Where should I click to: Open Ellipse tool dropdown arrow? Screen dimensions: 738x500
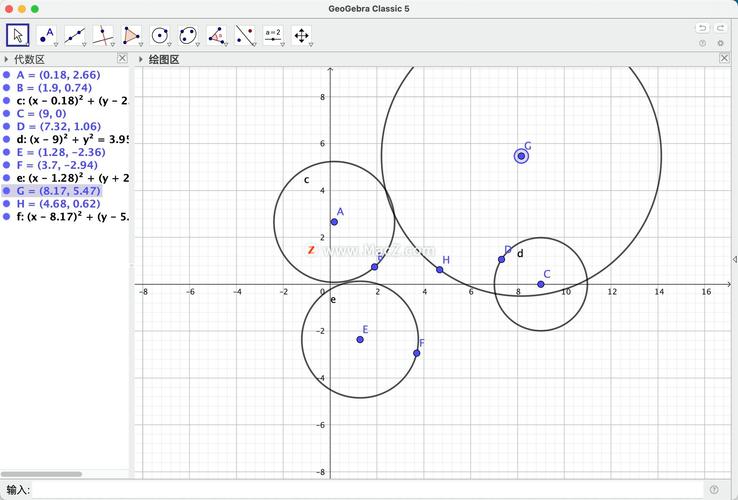(198, 45)
